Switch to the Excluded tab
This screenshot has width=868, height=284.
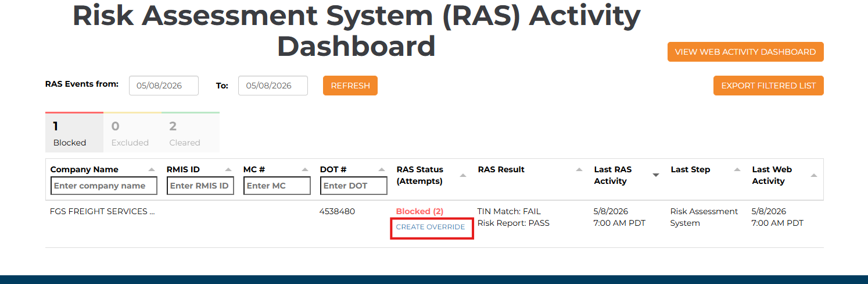tap(132, 133)
